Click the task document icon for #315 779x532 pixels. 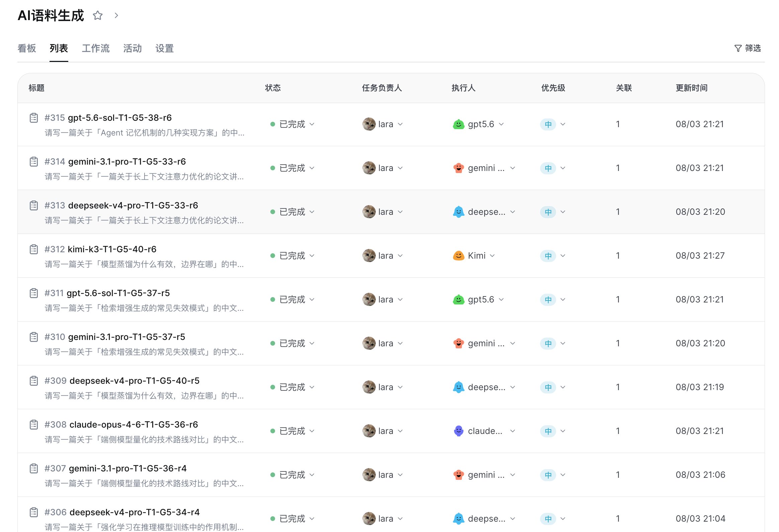(x=34, y=118)
